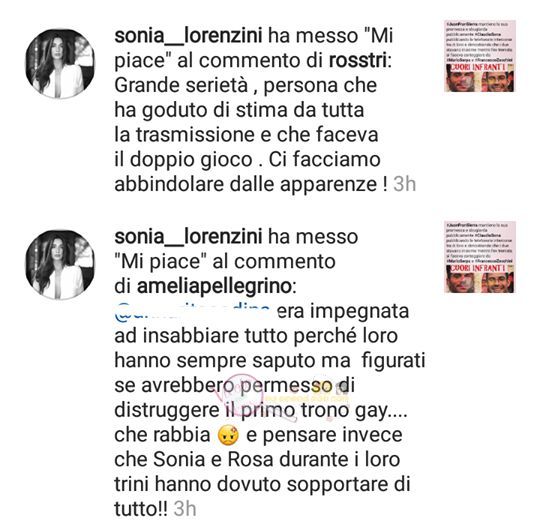
Task: Select the 'distruggere il primo trono gay' line
Action: [x=261, y=410]
